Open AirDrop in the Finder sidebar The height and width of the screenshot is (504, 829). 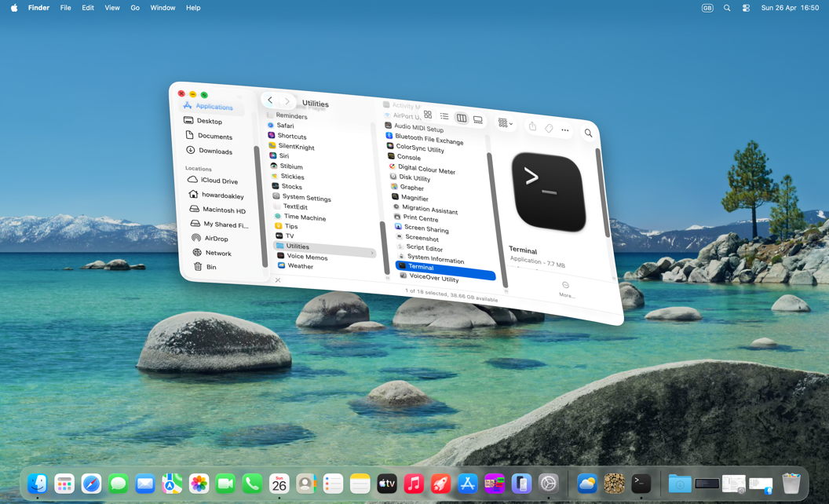pyautogui.click(x=216, y=239)
